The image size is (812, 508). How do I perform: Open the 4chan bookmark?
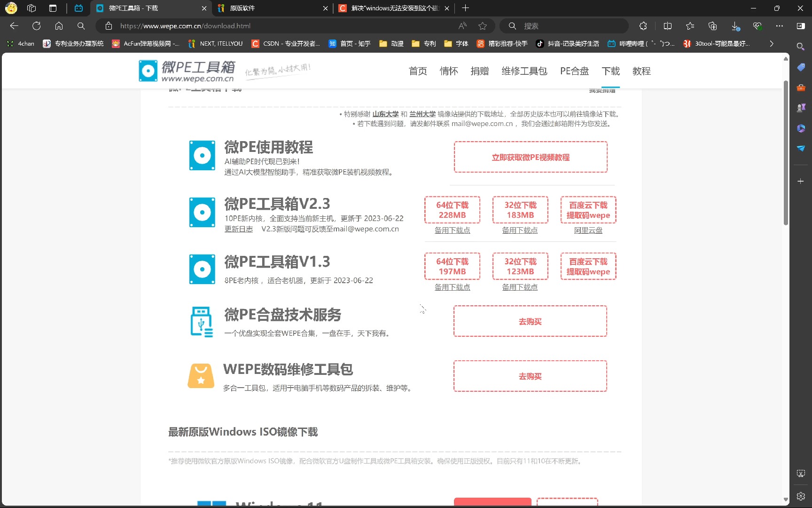[x=21, y=44]
